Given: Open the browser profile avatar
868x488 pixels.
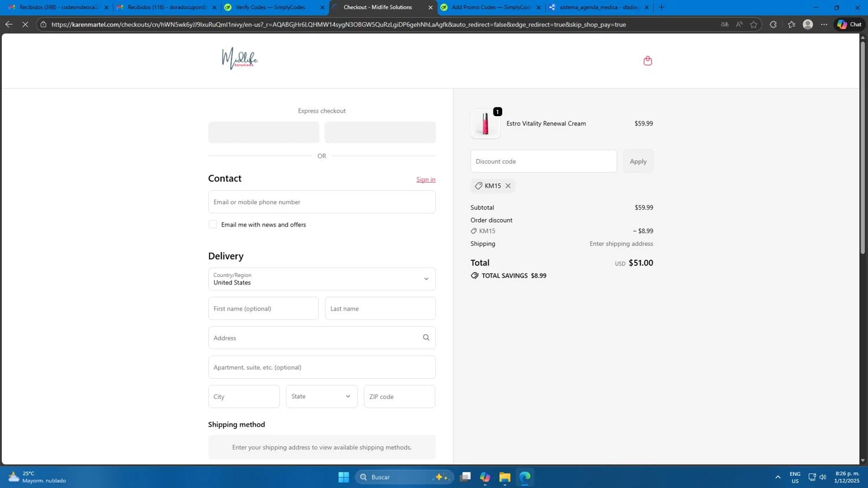Looking at the screenshot, I should pos(808,24).
